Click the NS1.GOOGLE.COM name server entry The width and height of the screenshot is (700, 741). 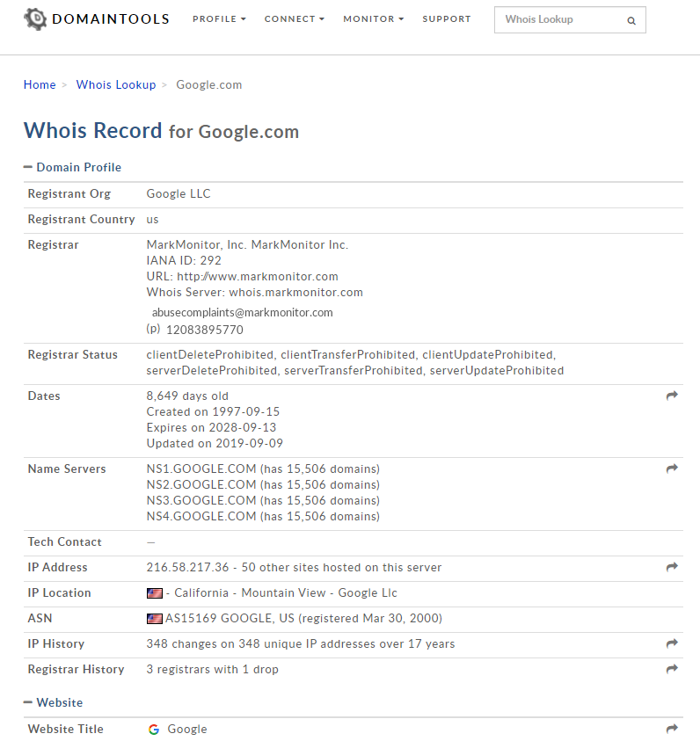click(x=263, y=469)
